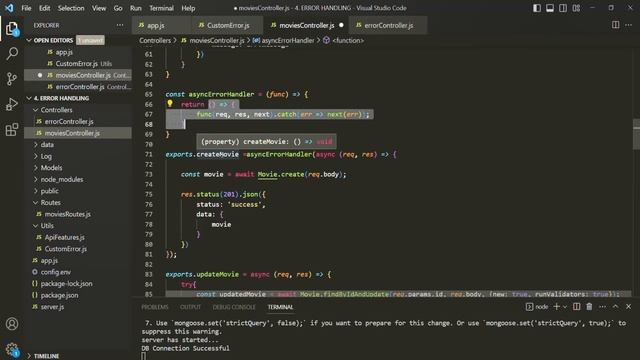The height and width of the screenshot is (360, 640).
Task: Click the split terminal icon
Action: pyautogui.click(x=576, y=307)
